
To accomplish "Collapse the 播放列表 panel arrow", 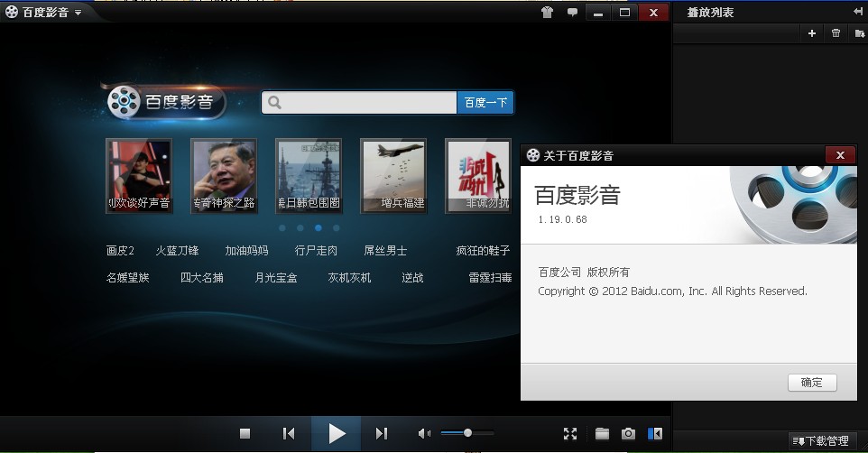I will (x=858, y=11).
